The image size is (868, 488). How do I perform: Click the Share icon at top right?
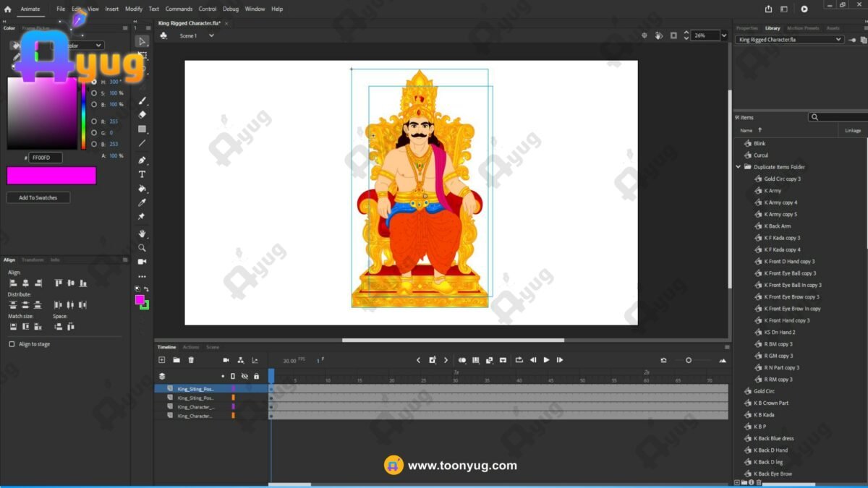click(x=768, y=9)
